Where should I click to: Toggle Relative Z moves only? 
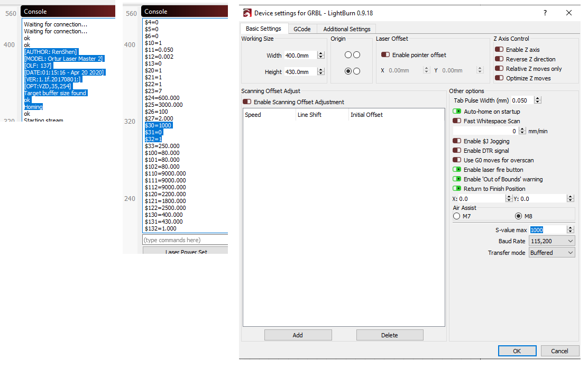499,69
